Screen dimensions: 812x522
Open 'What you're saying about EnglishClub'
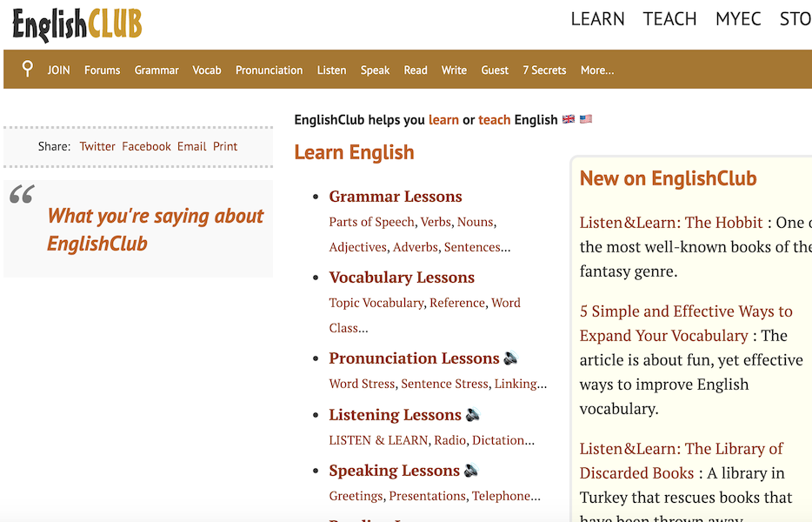click(156, 229)
